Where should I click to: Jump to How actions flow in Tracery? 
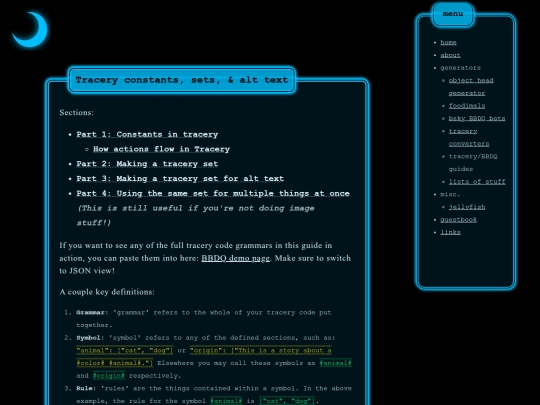point(161,149)
